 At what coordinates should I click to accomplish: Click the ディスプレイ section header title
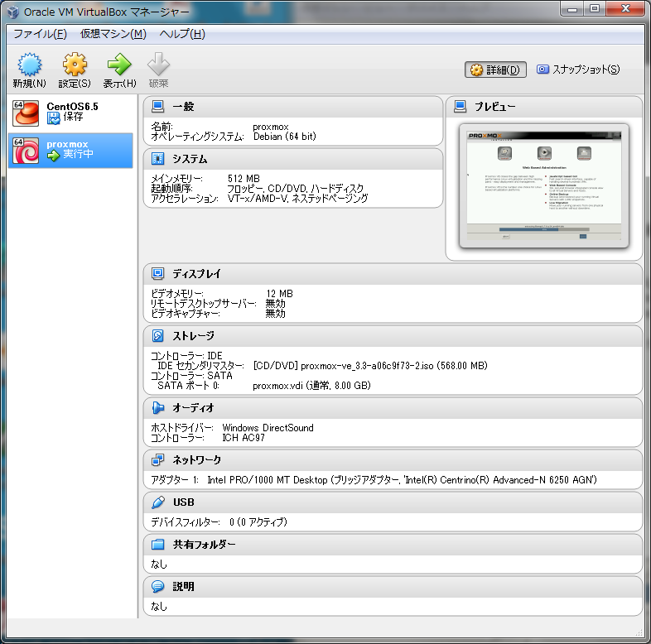(196, 273)
